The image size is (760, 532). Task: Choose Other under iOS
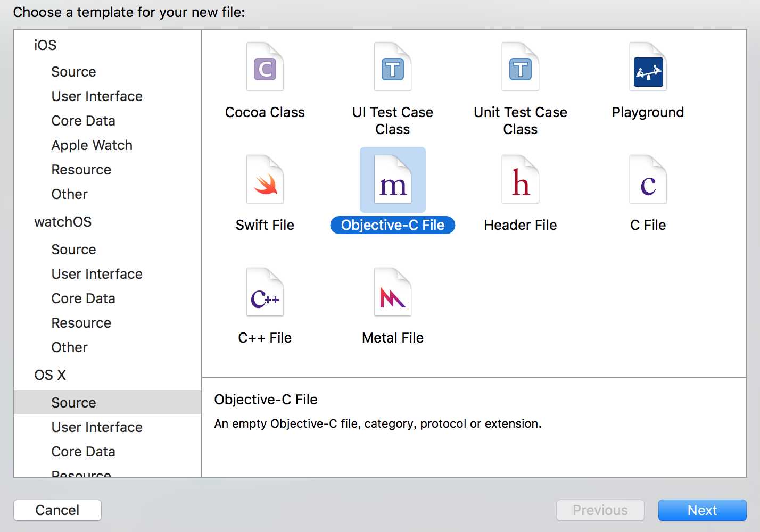pos(69,194)
